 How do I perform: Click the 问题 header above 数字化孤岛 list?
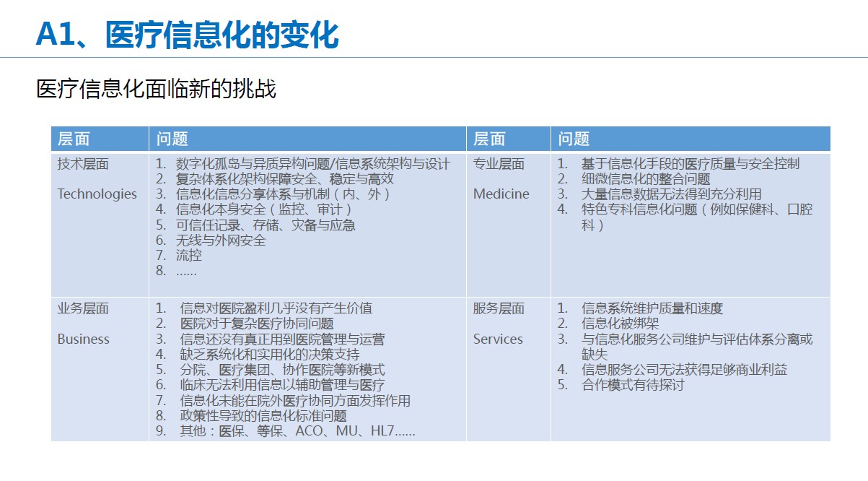click(172, 139)
